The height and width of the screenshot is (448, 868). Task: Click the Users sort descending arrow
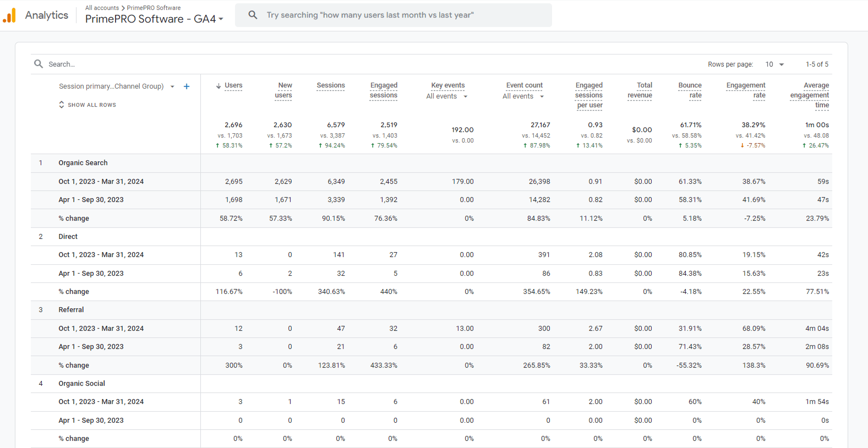pos(219,86)
